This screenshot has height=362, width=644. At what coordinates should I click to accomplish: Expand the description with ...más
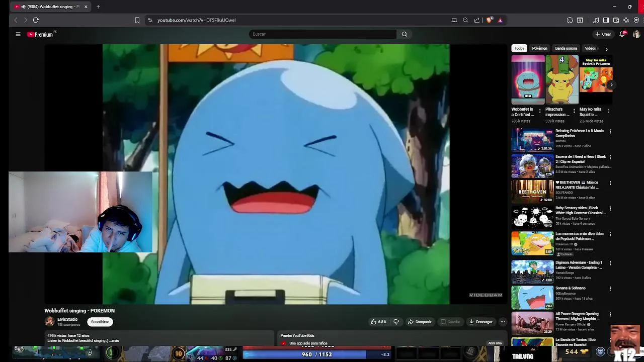tap(114, 341)
